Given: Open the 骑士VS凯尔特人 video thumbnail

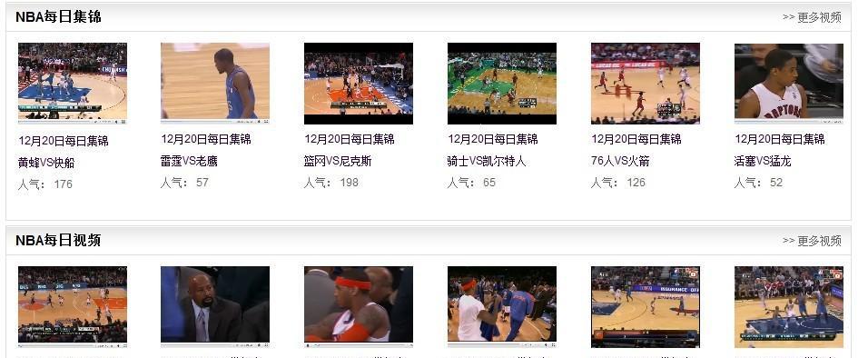Looking at the screenshot, I should click(502, 84).
